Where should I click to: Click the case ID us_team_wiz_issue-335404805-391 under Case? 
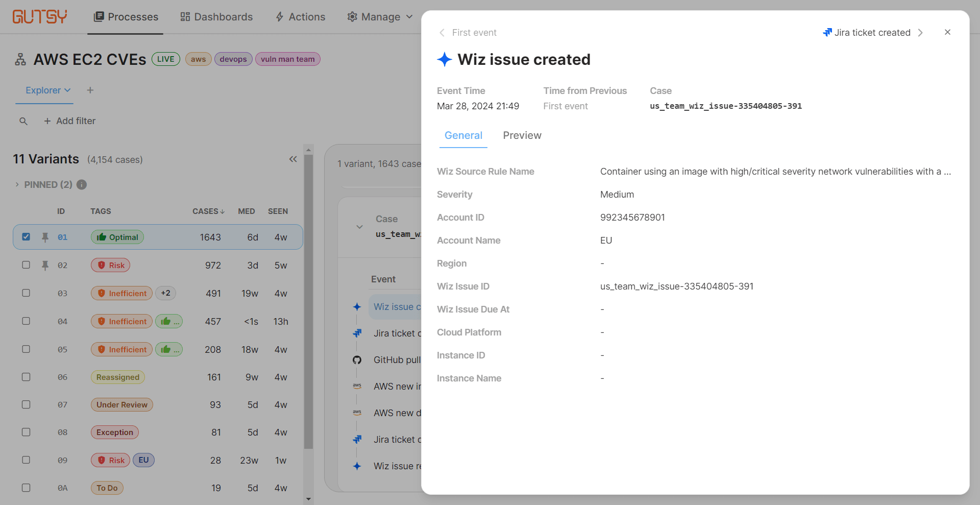tap(726, 106)
